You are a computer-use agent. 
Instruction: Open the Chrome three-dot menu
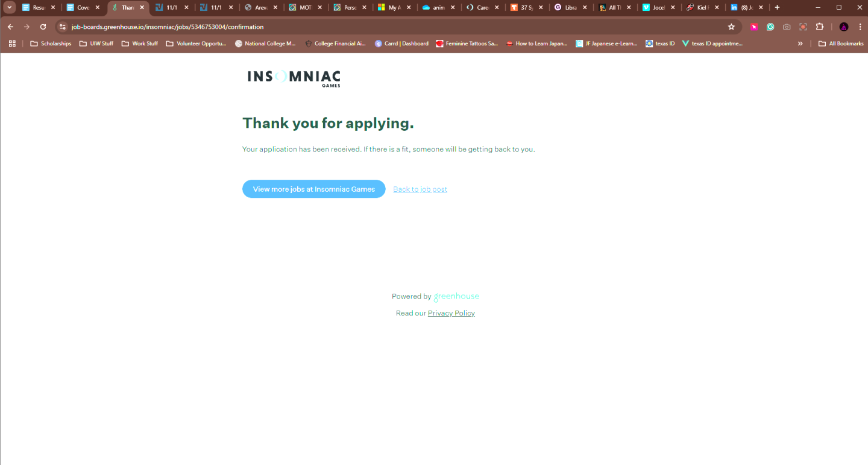860,27
